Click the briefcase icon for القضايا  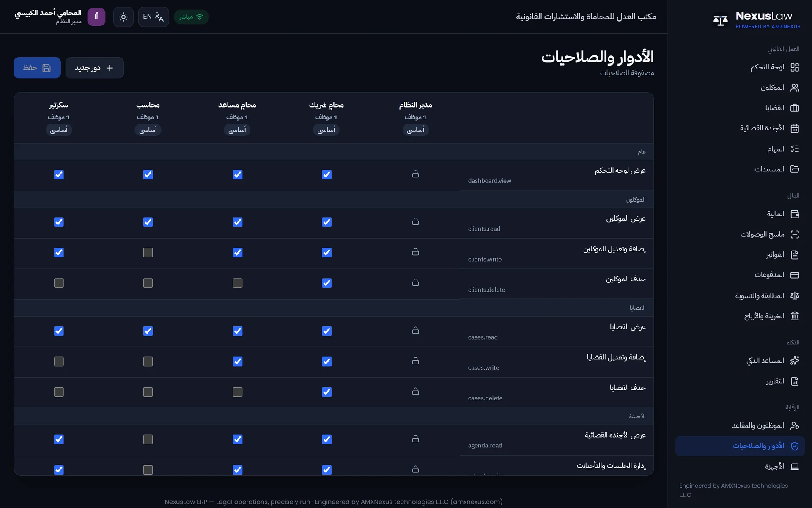coord(795,108)
